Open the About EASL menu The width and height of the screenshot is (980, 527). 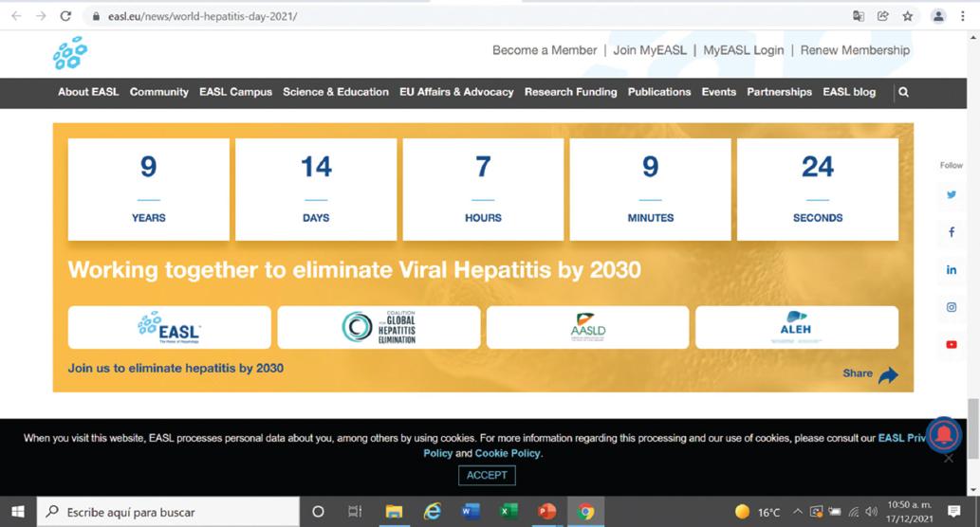click(88, 92)
